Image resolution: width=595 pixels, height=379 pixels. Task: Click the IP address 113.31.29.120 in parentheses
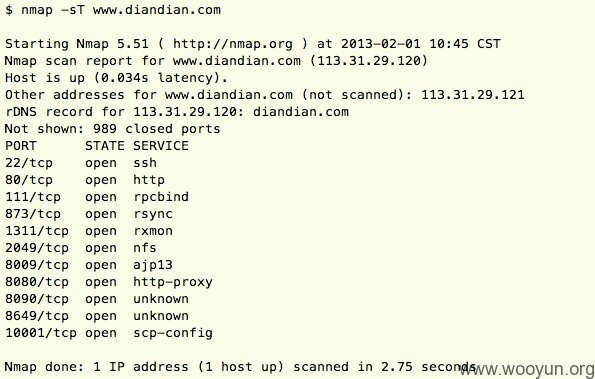tap(368, 61)
